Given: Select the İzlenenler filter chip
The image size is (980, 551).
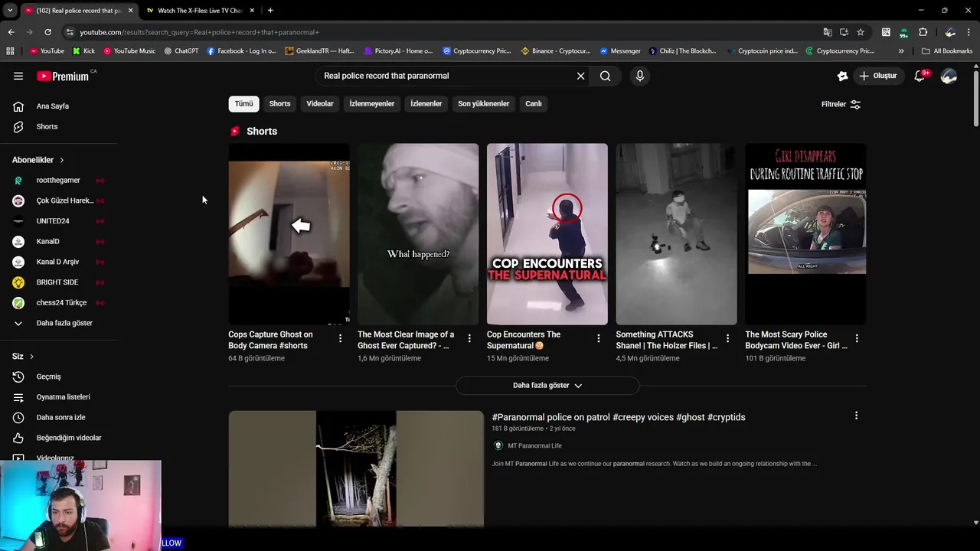Looking at the screenshot, I should (426, 104).
